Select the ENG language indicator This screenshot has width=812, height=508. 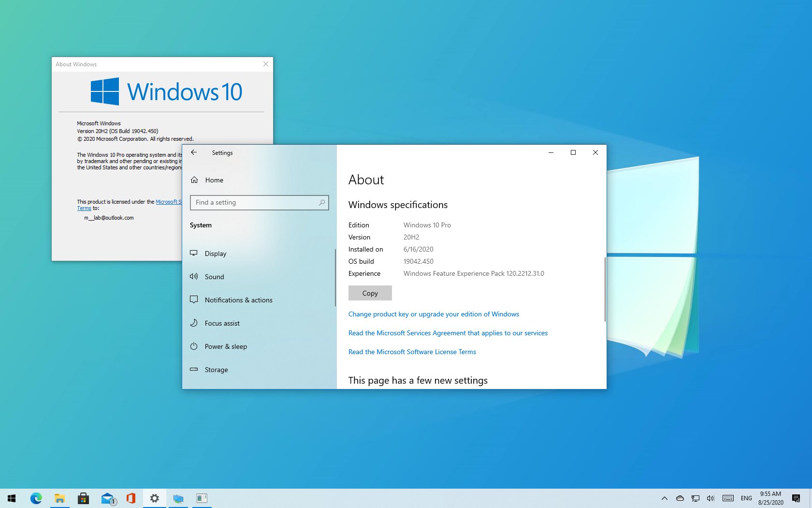click(x=746, y=498)
